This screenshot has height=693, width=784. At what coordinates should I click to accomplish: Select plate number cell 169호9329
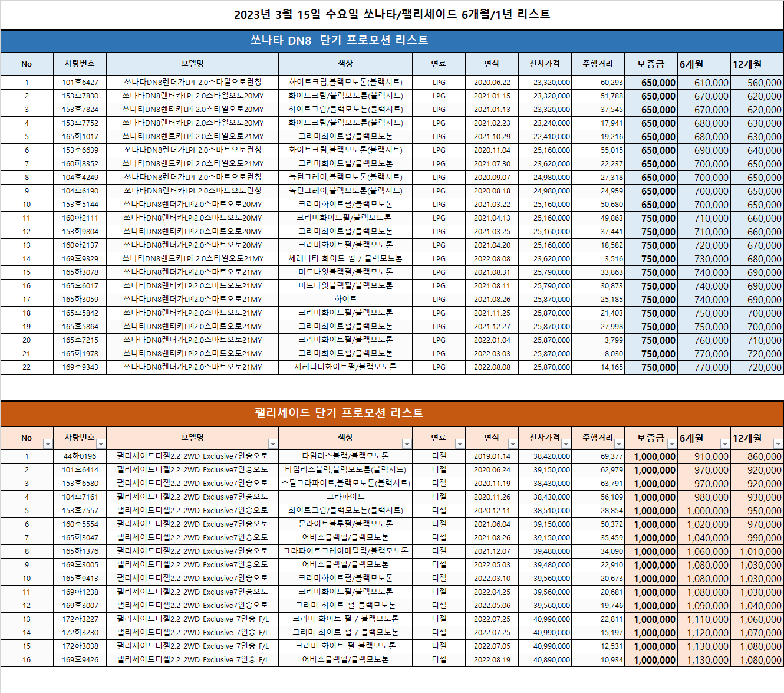tap(80, 259)
